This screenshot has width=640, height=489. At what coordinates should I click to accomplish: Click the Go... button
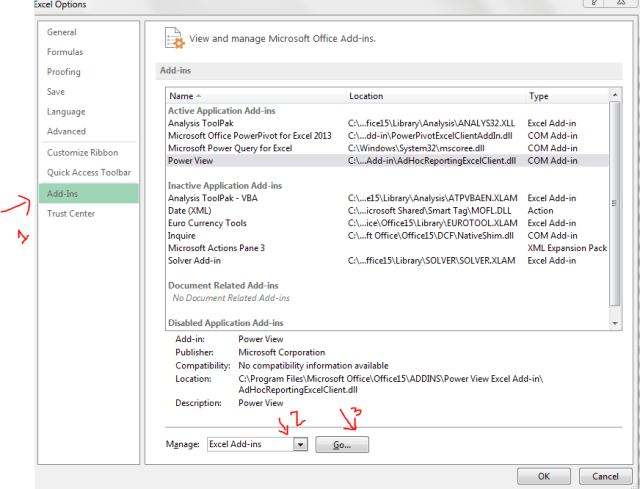point(342,445)
